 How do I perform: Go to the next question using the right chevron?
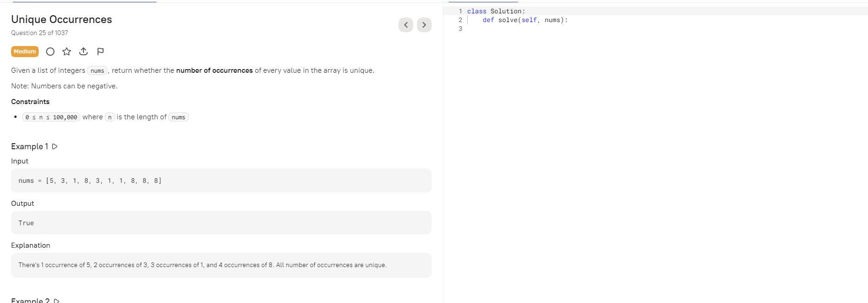423,24
